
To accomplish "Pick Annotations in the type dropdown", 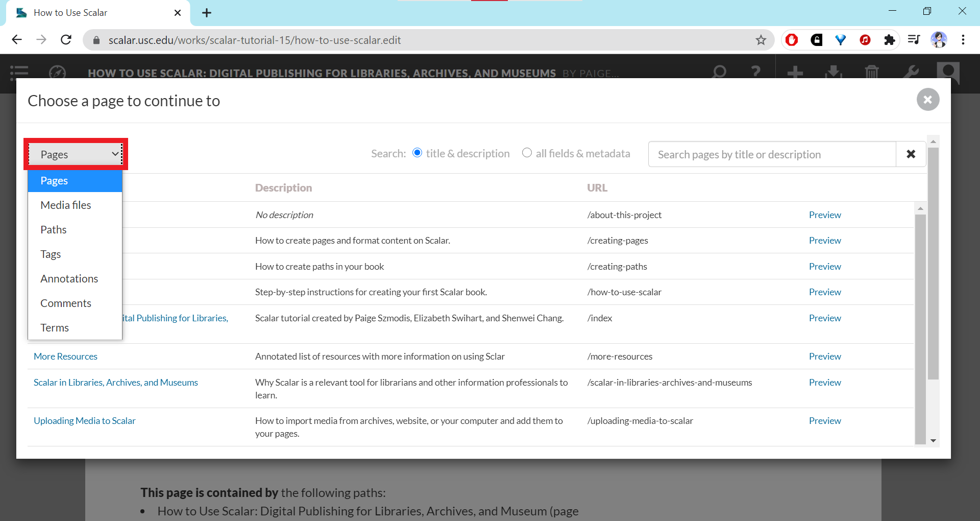I will coord(69,279).
